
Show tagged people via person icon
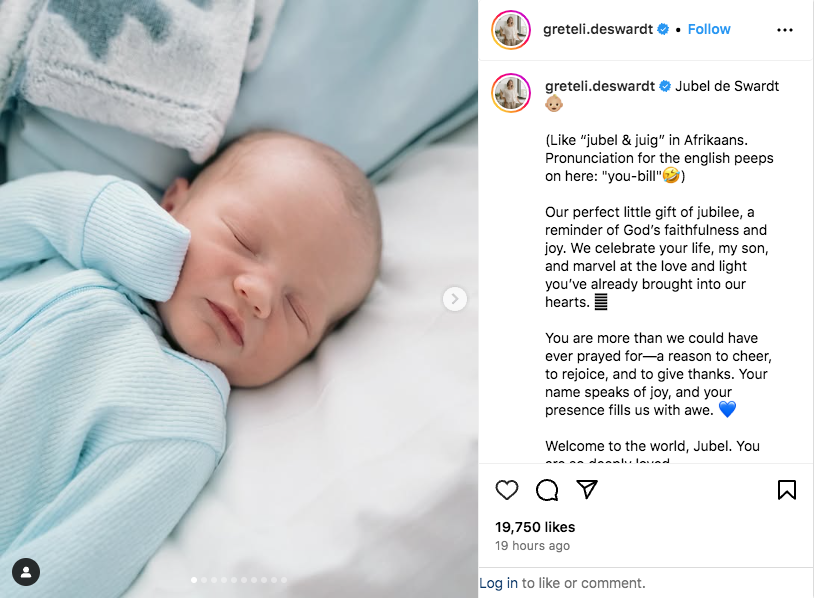[x=26, y=572]
